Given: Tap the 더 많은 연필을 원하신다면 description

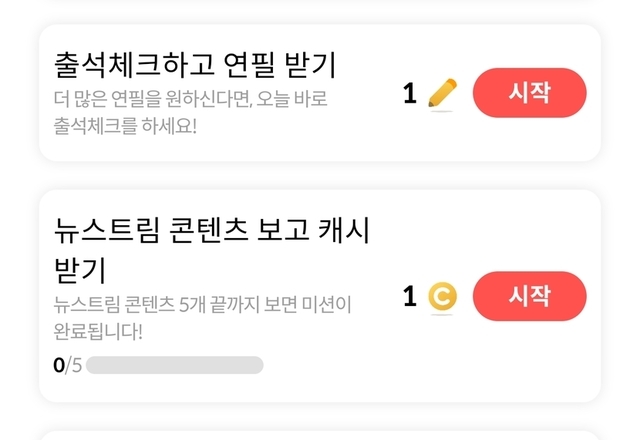Looking at the screenshot, I should click(x=190, y=100).
